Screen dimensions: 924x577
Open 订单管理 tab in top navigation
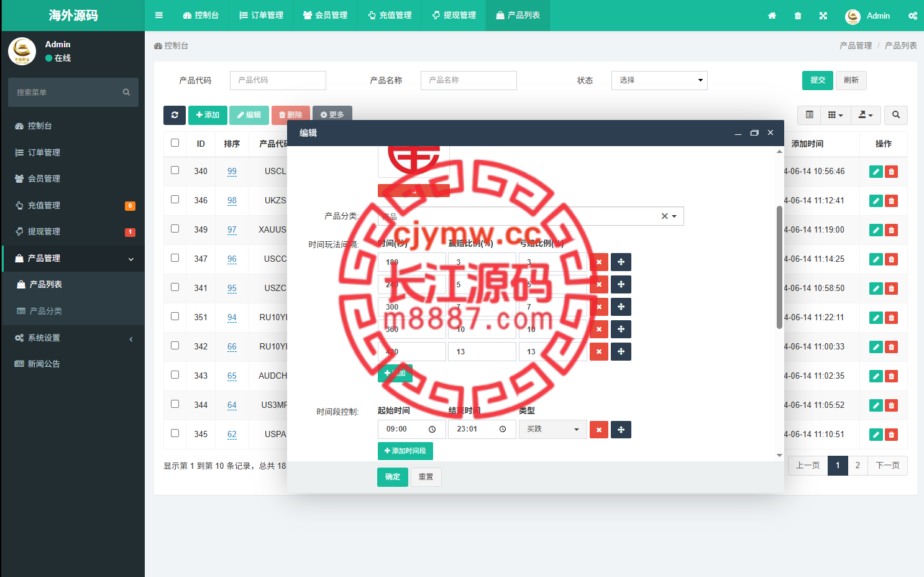pos(261,16)
